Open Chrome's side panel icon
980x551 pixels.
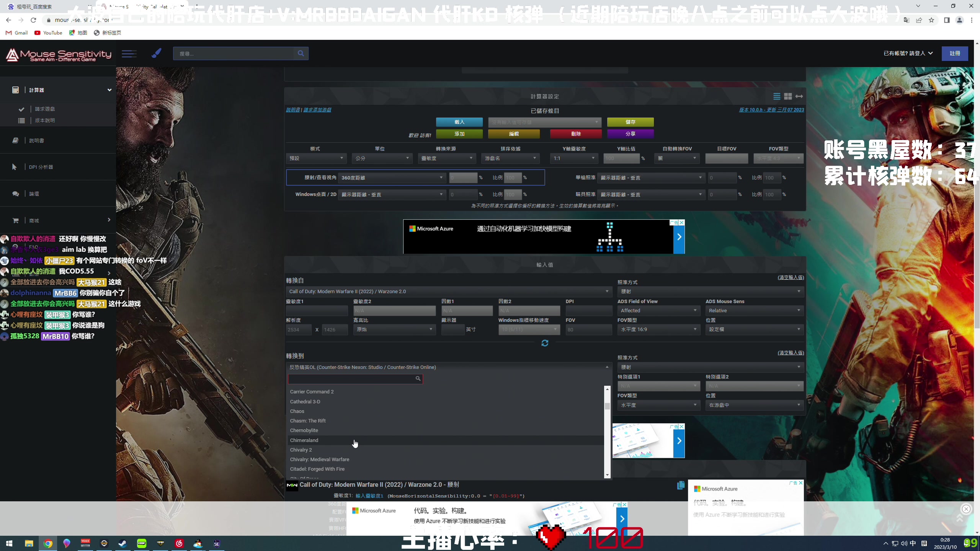point(947,20)
